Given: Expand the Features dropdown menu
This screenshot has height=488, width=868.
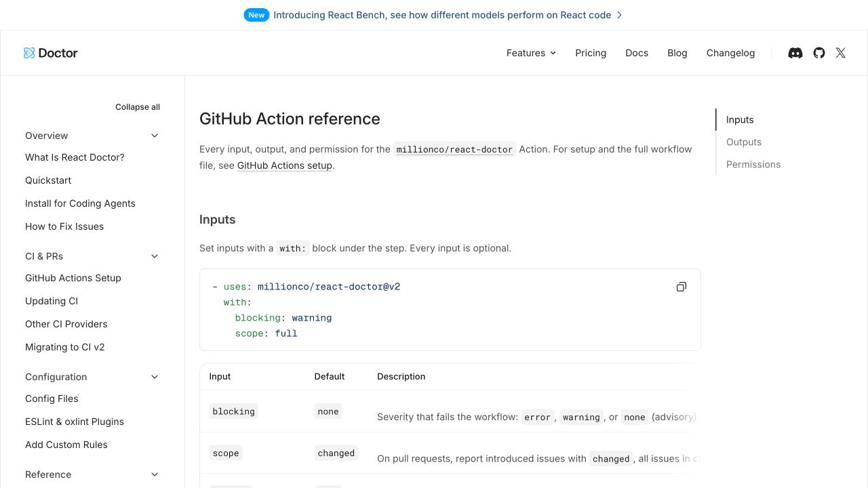Looking at the screenshot, I should point(531,53).
